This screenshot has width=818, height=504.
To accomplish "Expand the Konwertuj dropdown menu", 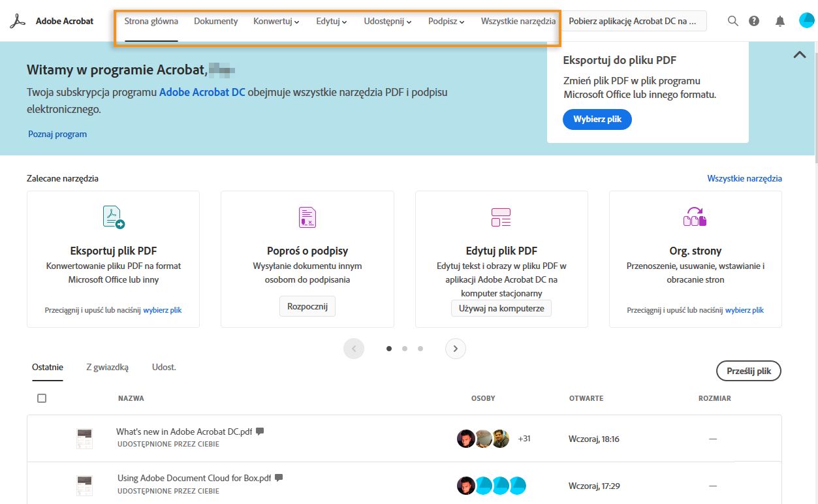I will (276, 22).
